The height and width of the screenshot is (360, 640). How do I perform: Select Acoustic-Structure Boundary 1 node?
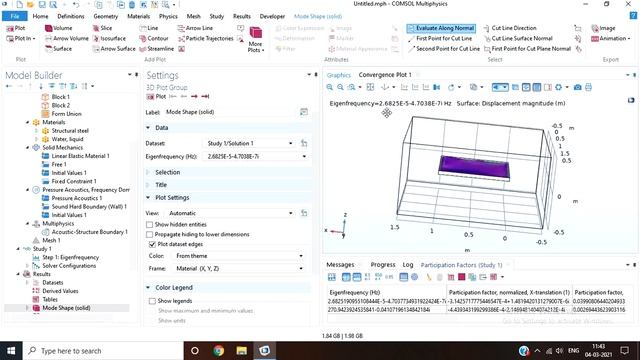(89, 232)
